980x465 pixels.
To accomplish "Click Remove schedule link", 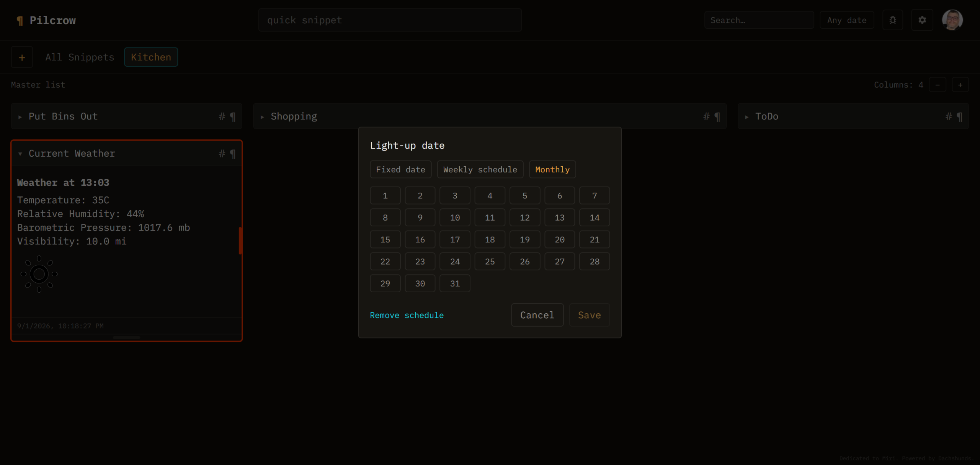I will click(x=407, y=315).
